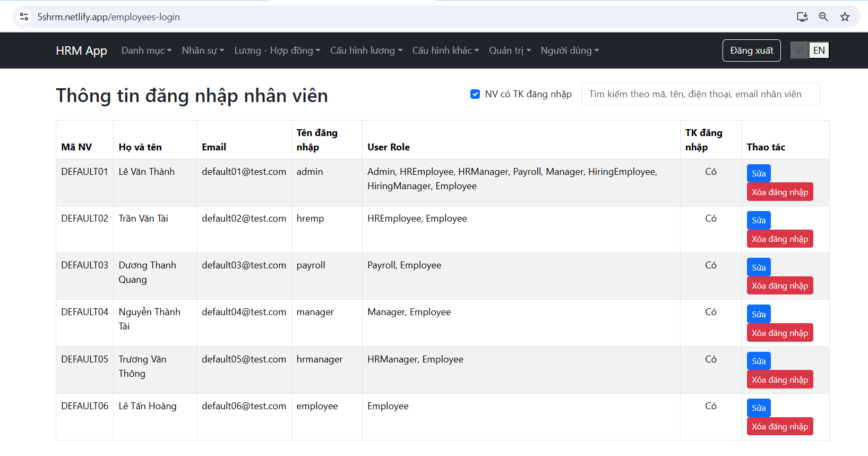
Task: Delete login for Dương Thanh Quang
Action: pyautogui.click(x=780, y=285)
